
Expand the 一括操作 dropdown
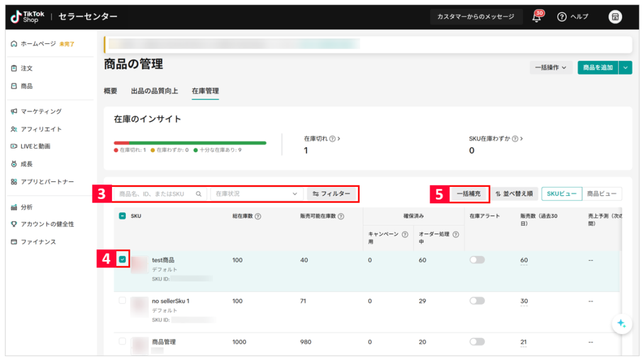click(x=550, y=67)
